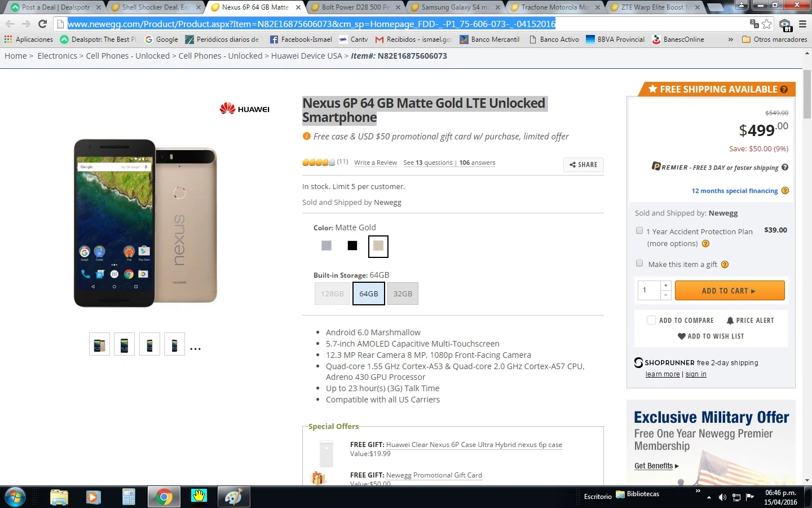Open 12 months special financing link
This screenshot has width=812, height=508.
pyautogui.click(x=735, y=191)
